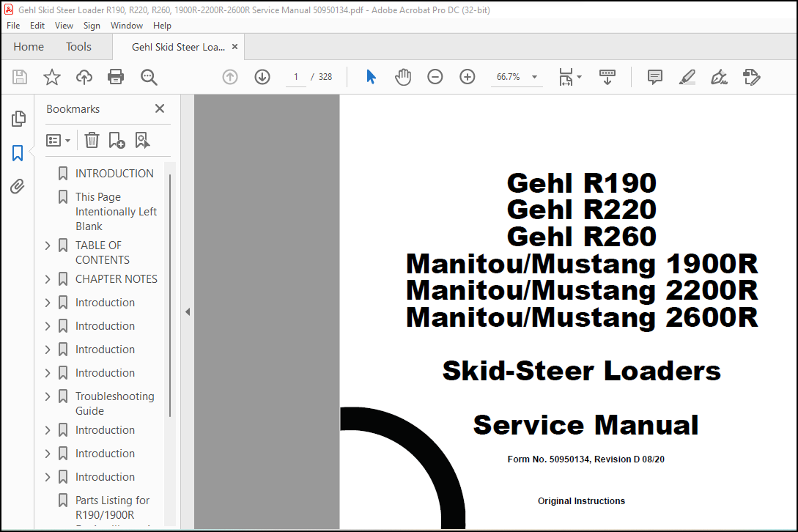Open fit page options dropdown arrow
The height and width of the screenshot is (532, 798).
tap(579, 77)
